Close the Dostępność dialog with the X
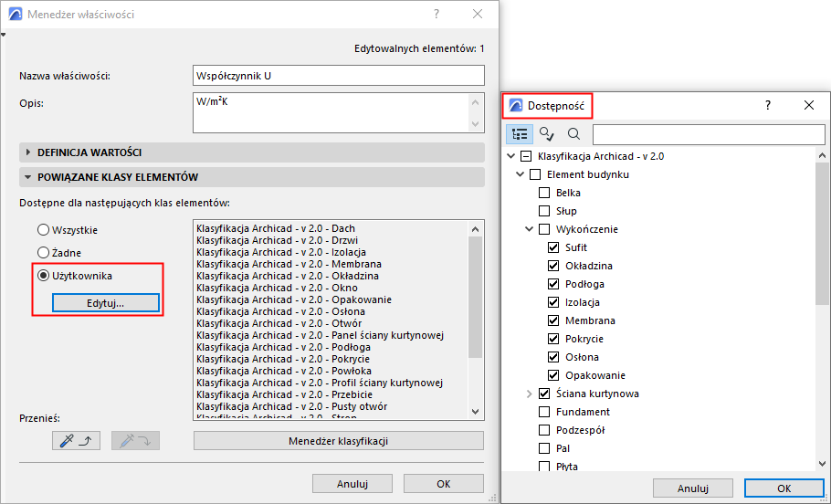Viewport: 831px width, 504px height. click(x=809, y=105)
